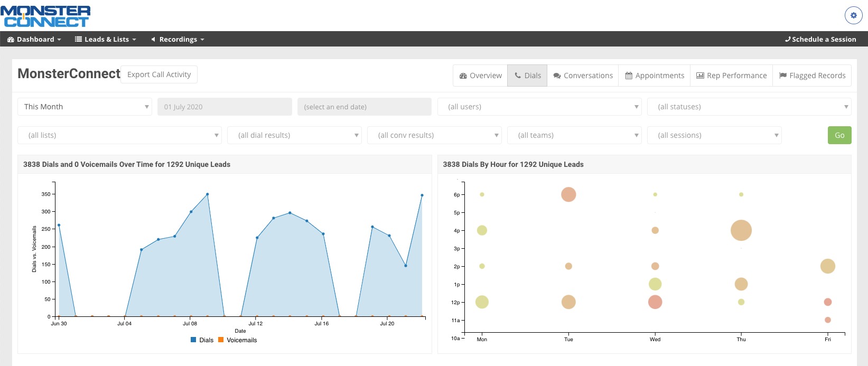The image size is (868, 366).
Task: Click the MonsterConnect logo
Action: coord(46,16)
